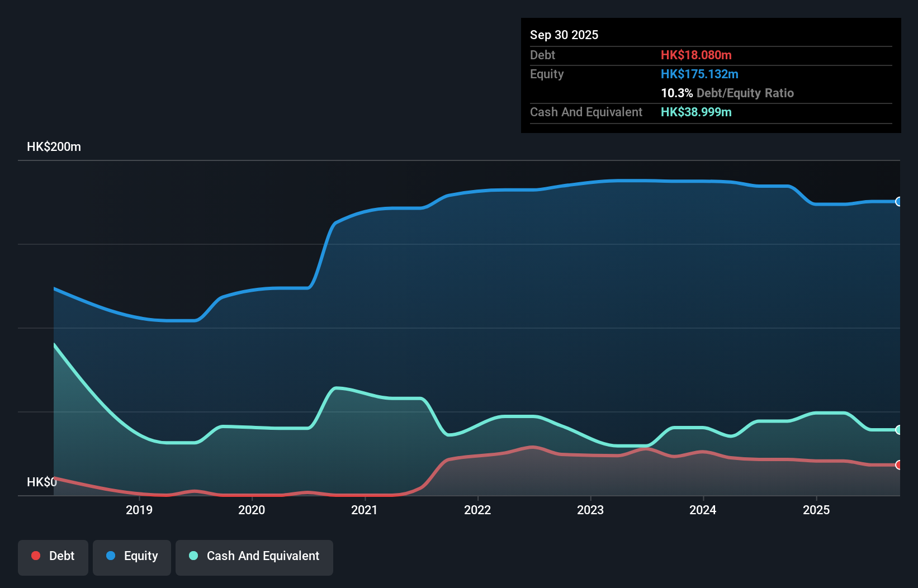Click the 2021 x-axis label
Image resolution: width=918 pixels, height=588 pixels.
(365, 510)
